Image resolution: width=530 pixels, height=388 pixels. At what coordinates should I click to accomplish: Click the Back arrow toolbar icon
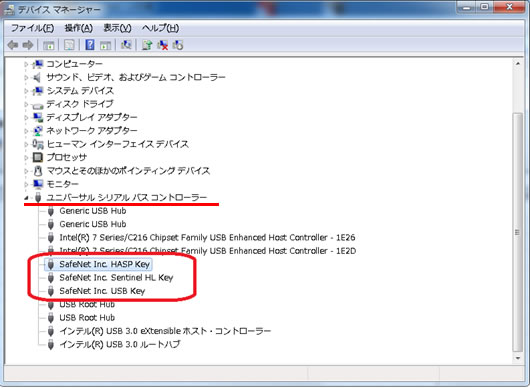pyautogui.click(x=13, y=45)
